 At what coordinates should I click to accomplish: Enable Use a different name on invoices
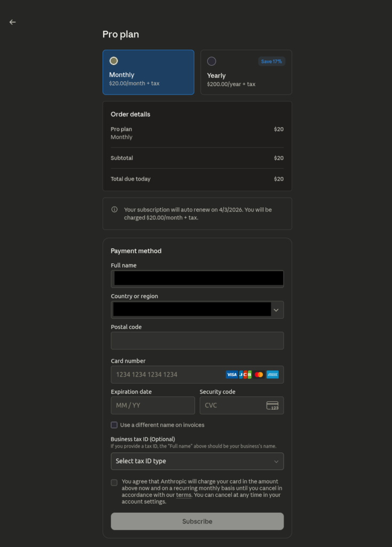point(114,425)
